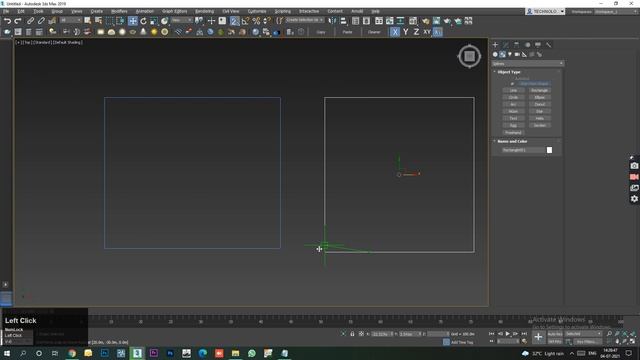Toggle the 2.5D Snaps icon
The height and width of the screenshot is (360, 640).
coord(234,21)
